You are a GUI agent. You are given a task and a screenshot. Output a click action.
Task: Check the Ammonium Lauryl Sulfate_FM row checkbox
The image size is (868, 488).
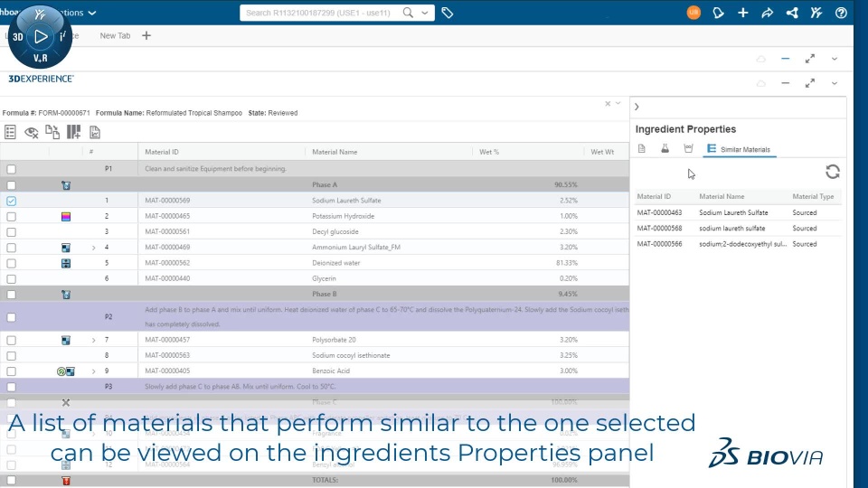point(12,248)
